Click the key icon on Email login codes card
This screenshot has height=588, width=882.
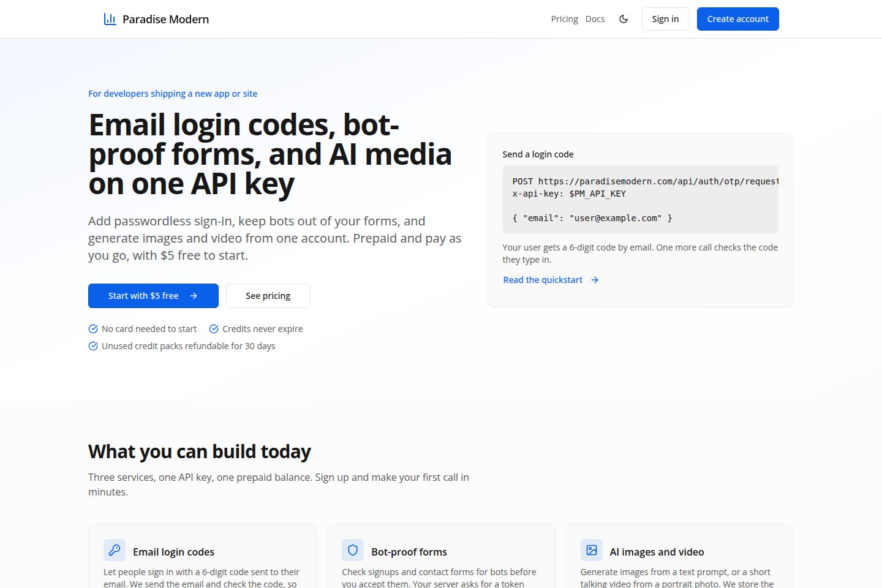[115, 550]
